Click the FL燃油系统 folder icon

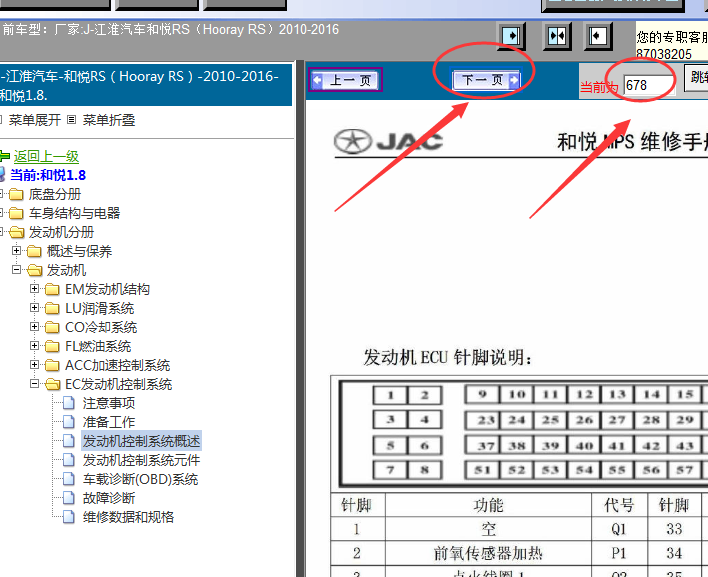[52, 346]
